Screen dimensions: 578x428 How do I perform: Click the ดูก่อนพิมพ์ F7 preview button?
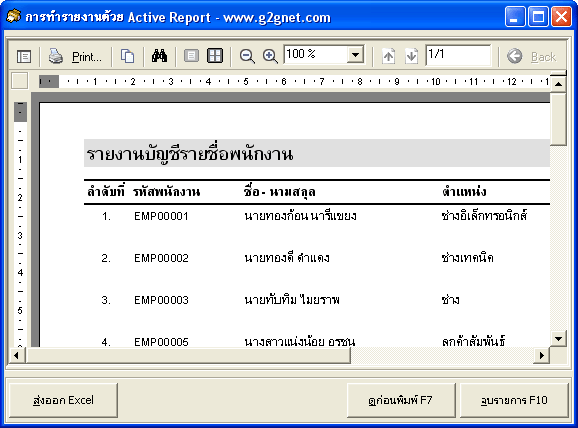click(x=401, y=400)
